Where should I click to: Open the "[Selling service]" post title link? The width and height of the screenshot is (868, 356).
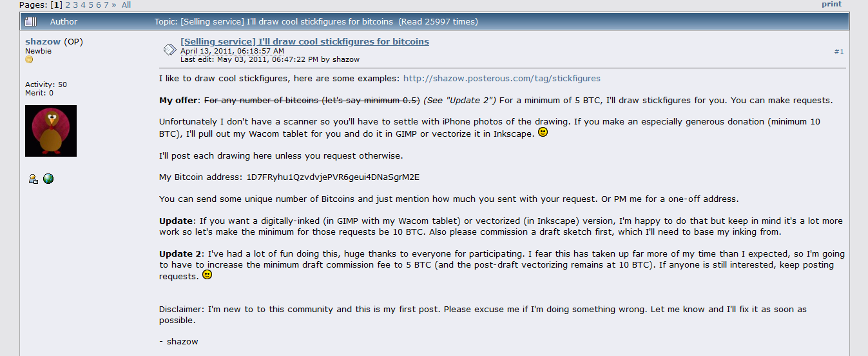pos(305,42)
